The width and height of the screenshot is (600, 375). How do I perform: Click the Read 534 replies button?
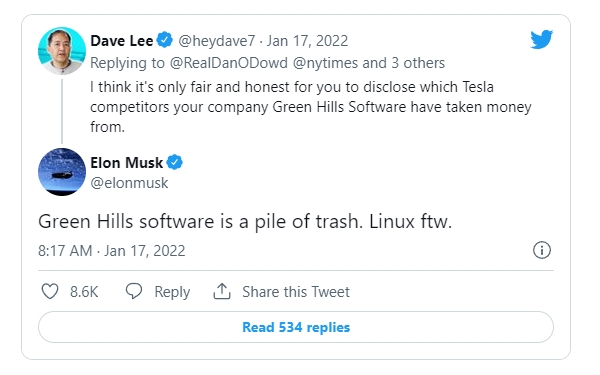(296, 327)
